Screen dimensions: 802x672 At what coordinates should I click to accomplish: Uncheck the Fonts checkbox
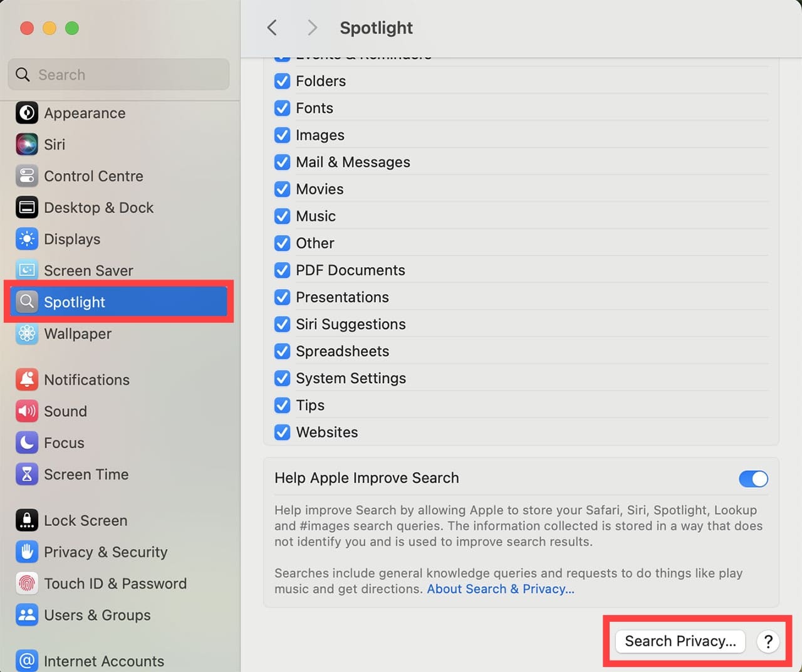pos(283,108)
